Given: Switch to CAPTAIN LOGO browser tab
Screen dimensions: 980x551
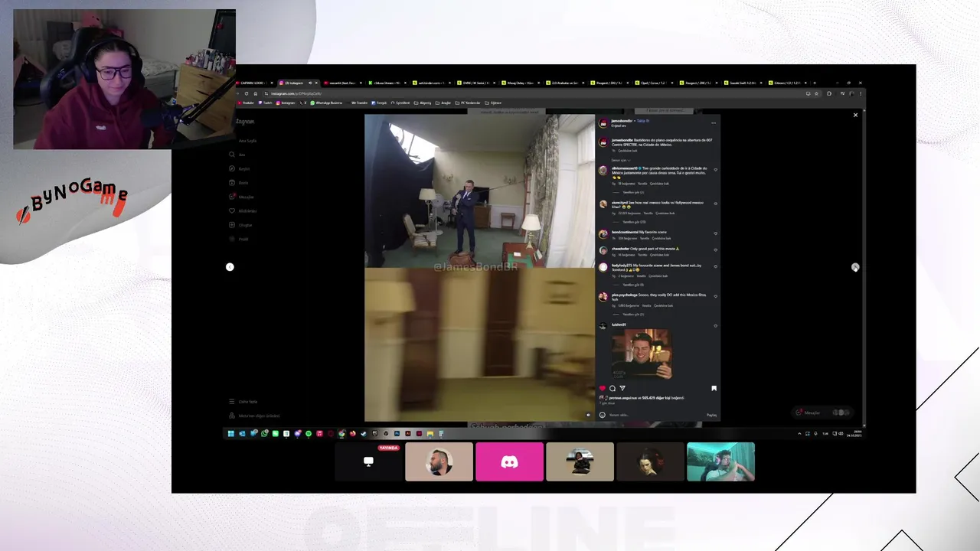Looking at the screenshot, I should pyautogui.click(x=253, y=83).
